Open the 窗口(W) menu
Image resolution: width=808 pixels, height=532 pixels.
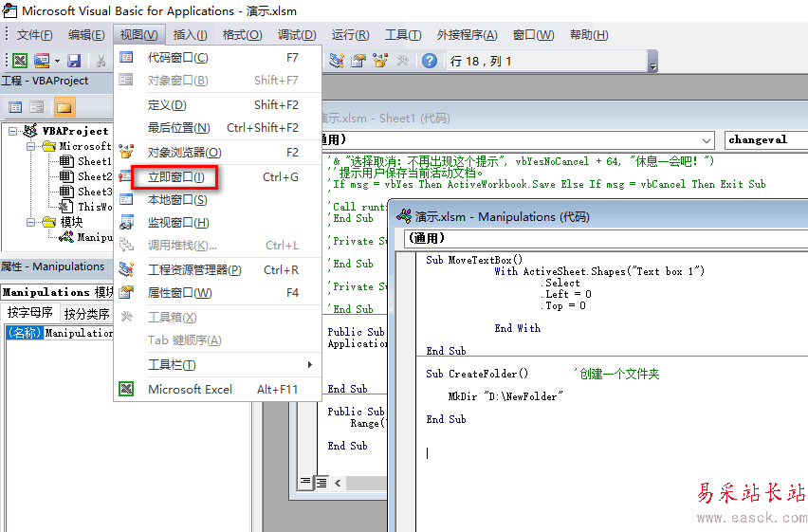point(533,34)
